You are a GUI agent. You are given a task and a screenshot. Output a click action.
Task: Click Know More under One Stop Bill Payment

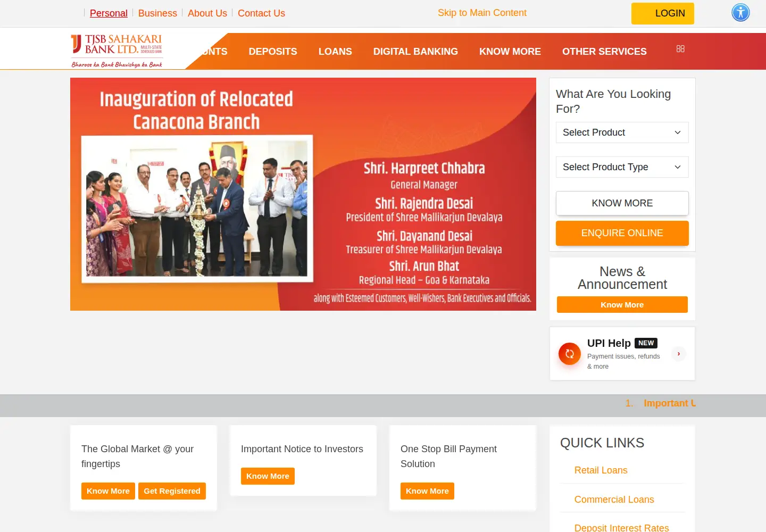point(427,491)
